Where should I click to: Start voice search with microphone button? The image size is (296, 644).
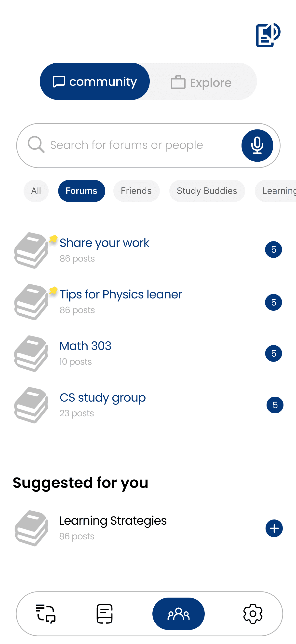pos(257,145)
